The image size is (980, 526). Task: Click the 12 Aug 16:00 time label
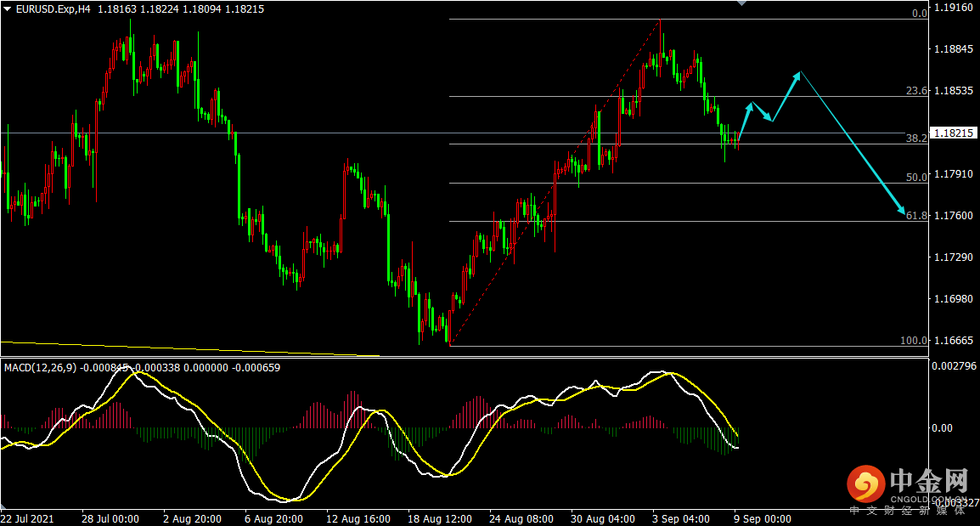[x=358, y=519]
